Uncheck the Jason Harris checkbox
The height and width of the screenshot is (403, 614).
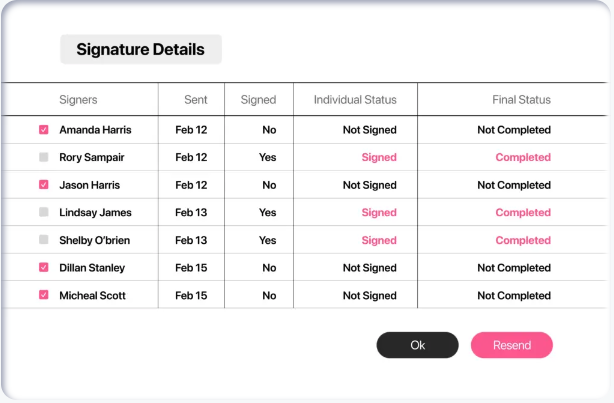click(43, 185)
